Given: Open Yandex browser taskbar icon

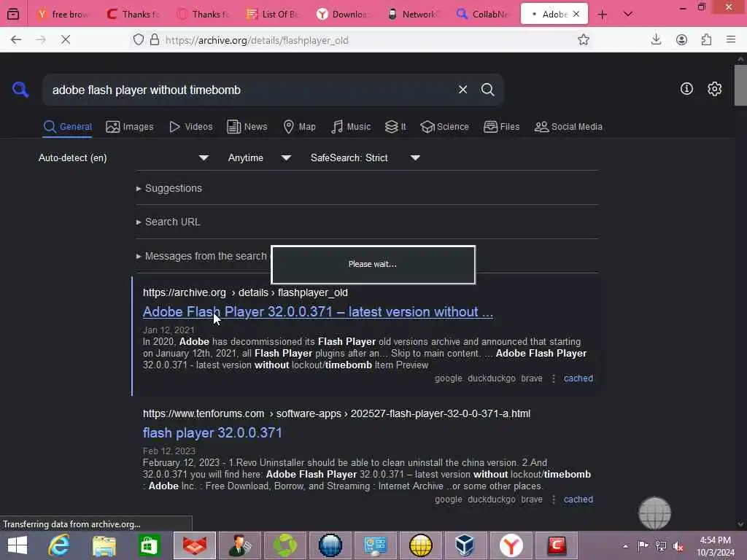Looking at the screenshot, I should point(511,545).
